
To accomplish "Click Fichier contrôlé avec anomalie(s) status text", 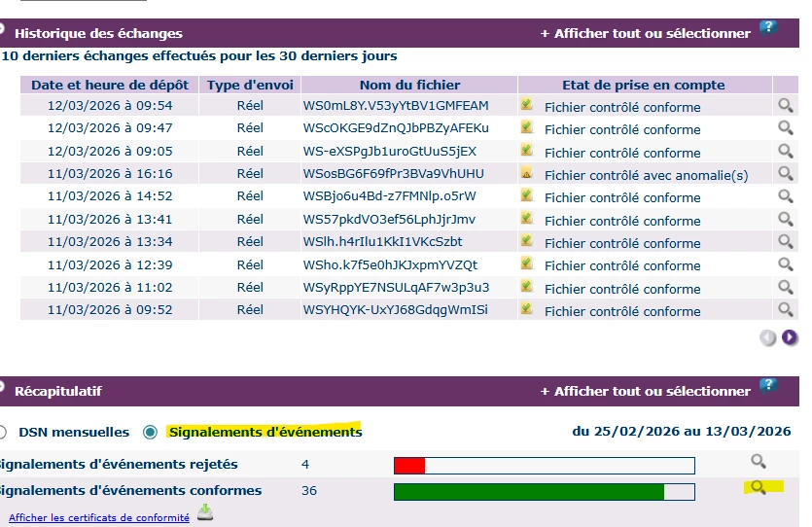I will [x=647, y=175].
